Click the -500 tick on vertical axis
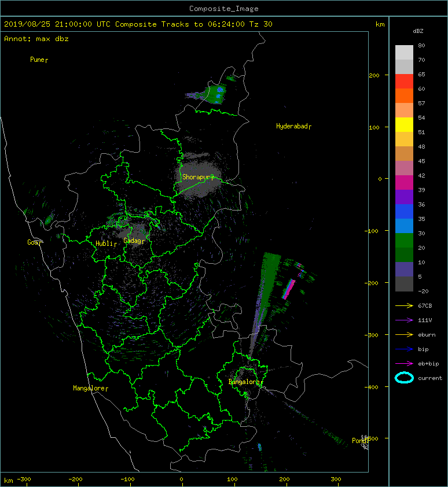This screenshot has width=448, height=487. pyautogui.click(x=372, y=438)
